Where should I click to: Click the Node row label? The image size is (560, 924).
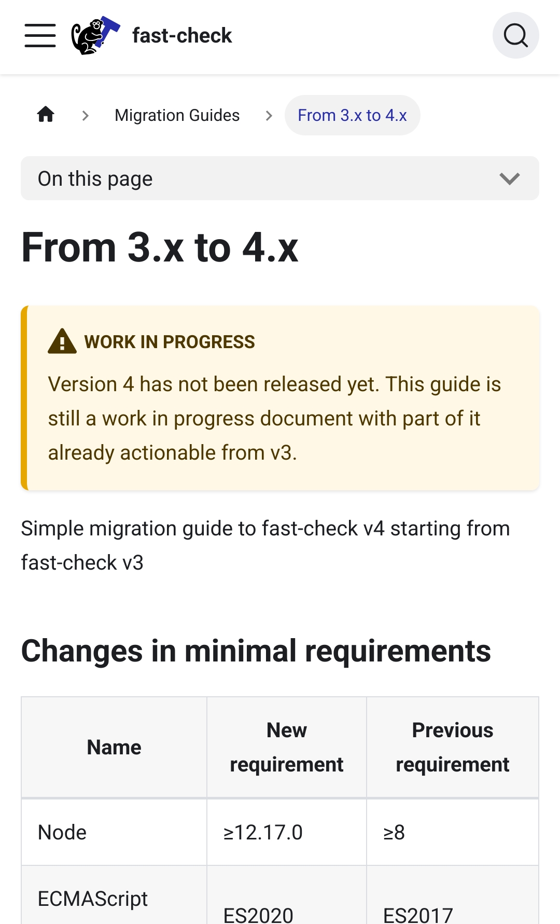coord(62,832)
